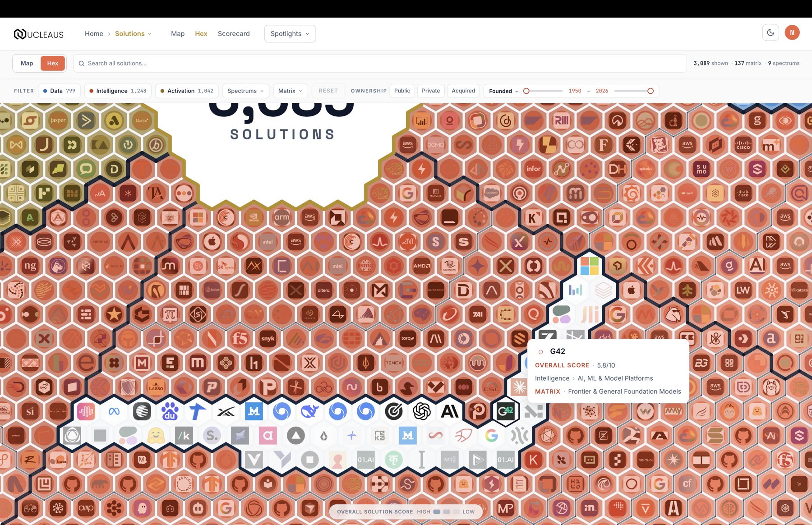
Task: Switch to Map view toggle
Action: click(x=27, y=64)
